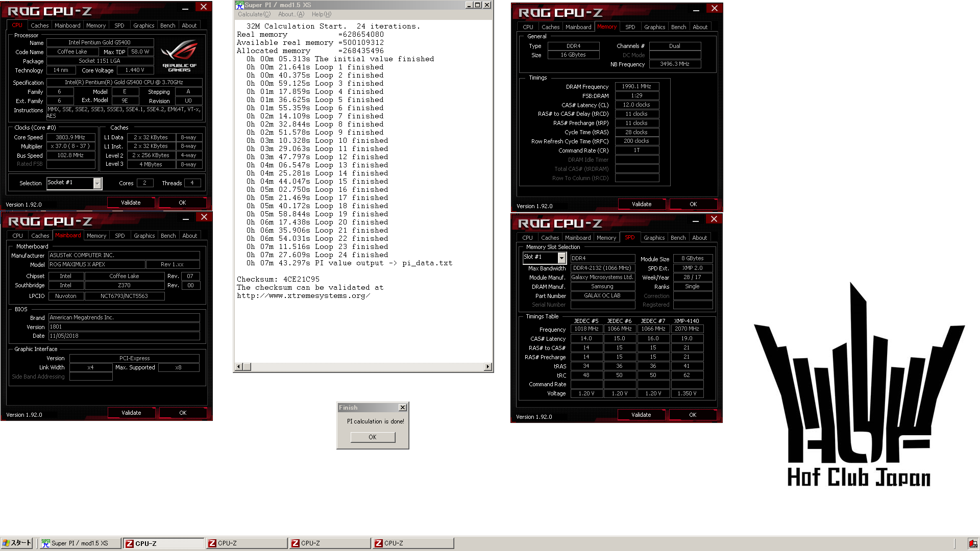Click Validate in CPU tab window
Viewport: 980px width, 551px height.
131,203
